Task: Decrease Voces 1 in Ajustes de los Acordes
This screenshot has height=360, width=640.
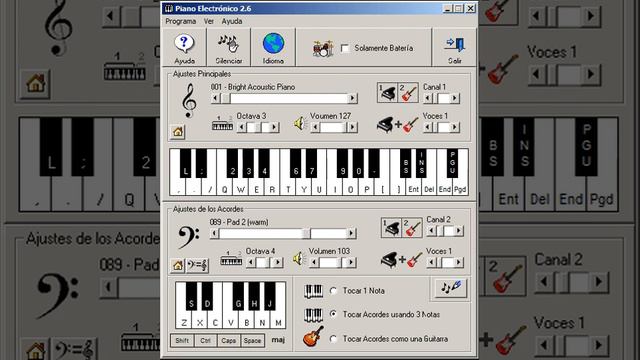Action: pyautogui.click(x=432, y=262)
